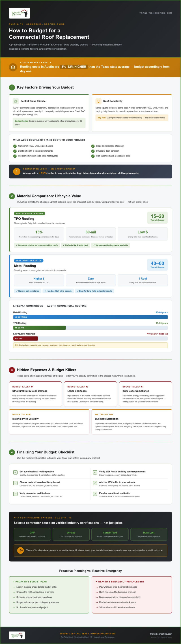
Task: Click the 15–20 Years Lifespan box
Action: point(157,218)
